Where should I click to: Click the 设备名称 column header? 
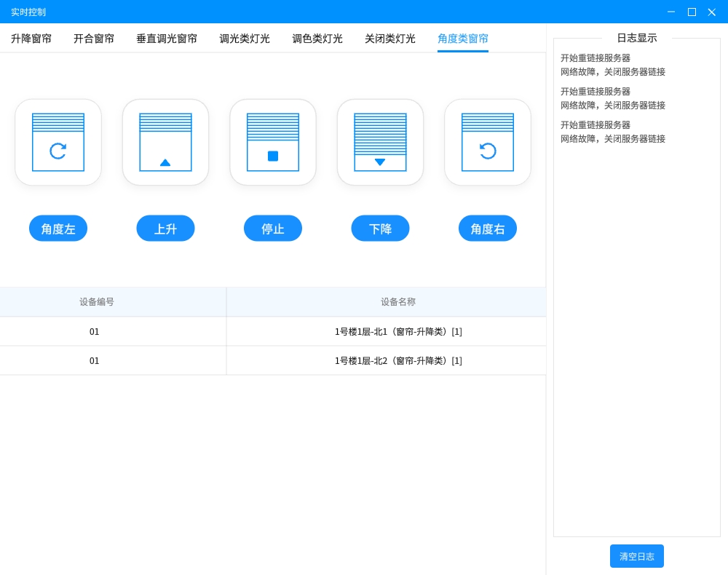[398, 302]
